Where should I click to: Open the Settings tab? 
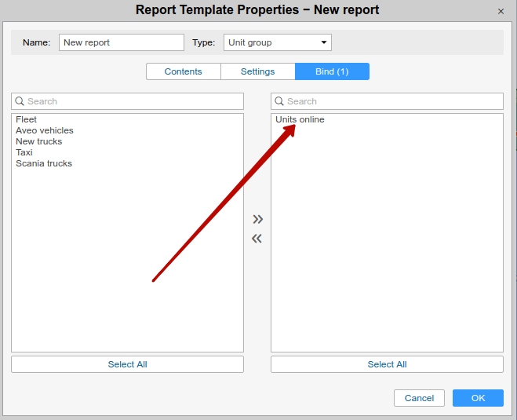tap(257, 71)
